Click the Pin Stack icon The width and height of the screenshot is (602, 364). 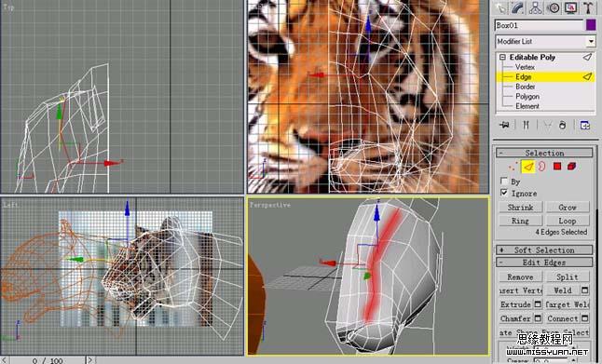click(504, 125)
